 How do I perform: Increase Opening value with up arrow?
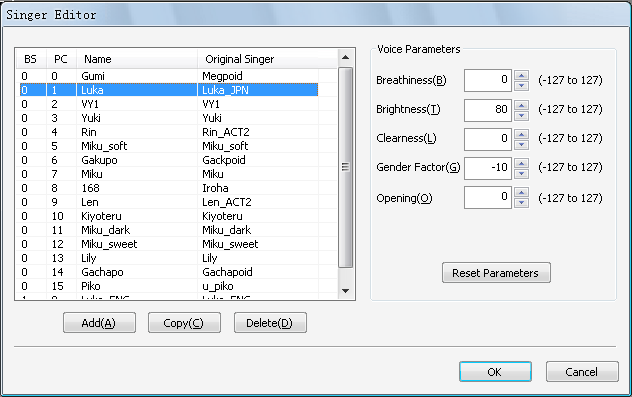coord(522,192)
